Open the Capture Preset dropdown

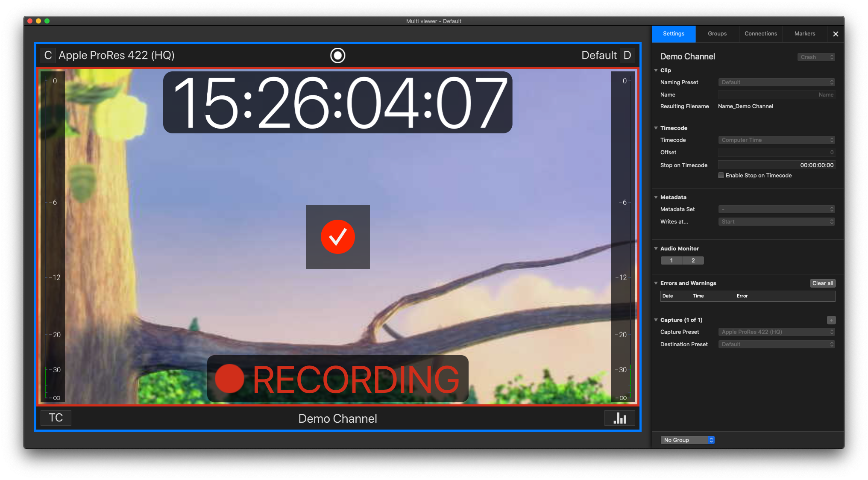point(777,332)
